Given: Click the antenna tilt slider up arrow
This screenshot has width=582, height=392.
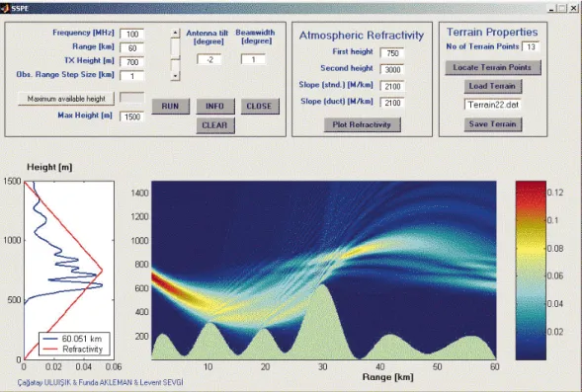Looking at the screenshot, I should point(175,33).
